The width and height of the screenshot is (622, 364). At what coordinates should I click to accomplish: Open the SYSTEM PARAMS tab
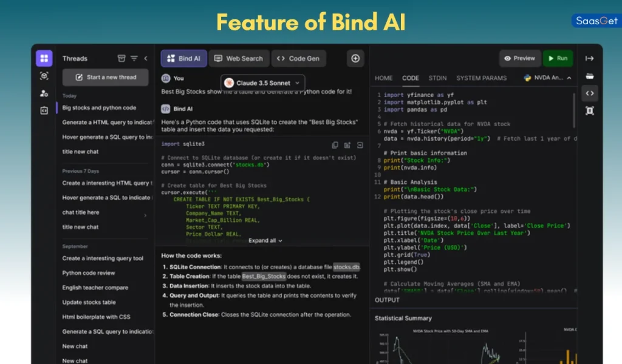coord(481,78)
